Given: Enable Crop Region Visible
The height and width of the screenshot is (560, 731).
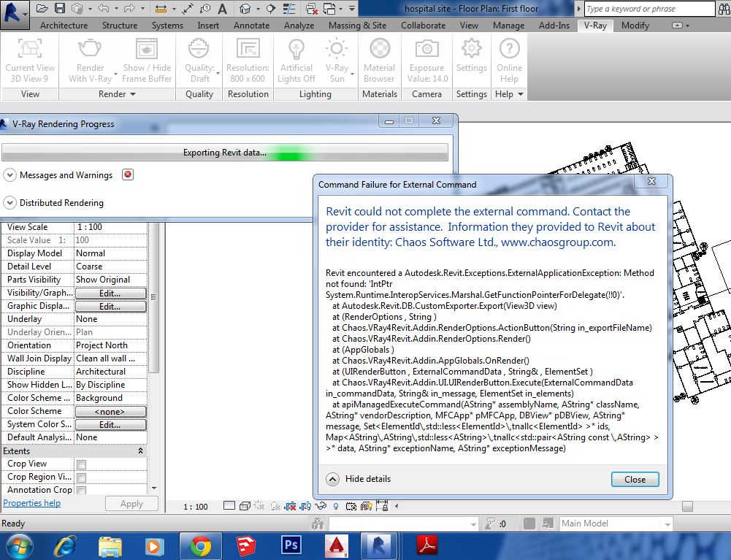Looking at the screenshot, I should point(83,477).
